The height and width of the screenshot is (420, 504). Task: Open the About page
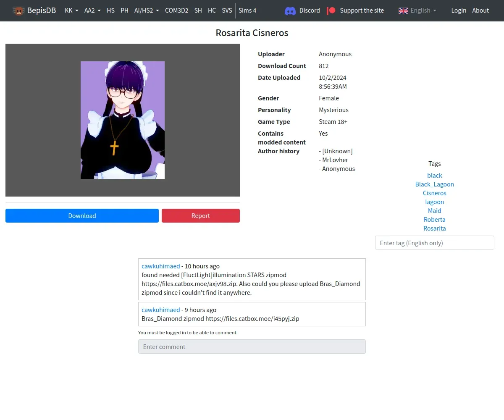click(x=480, y=10)
